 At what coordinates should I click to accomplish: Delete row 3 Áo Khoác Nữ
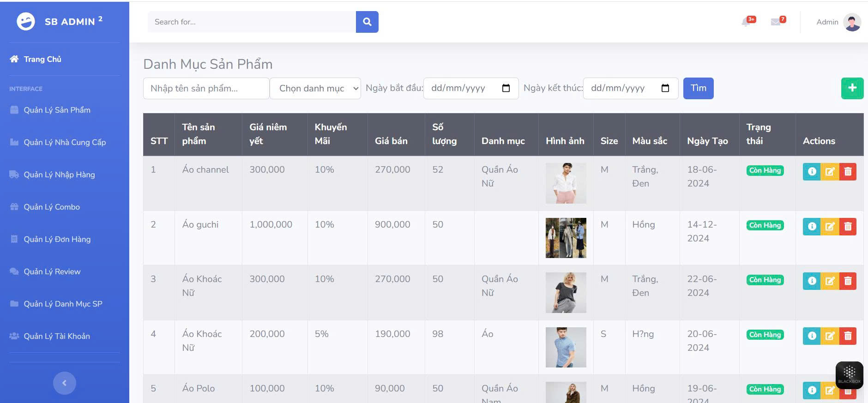tap(848, 281)
